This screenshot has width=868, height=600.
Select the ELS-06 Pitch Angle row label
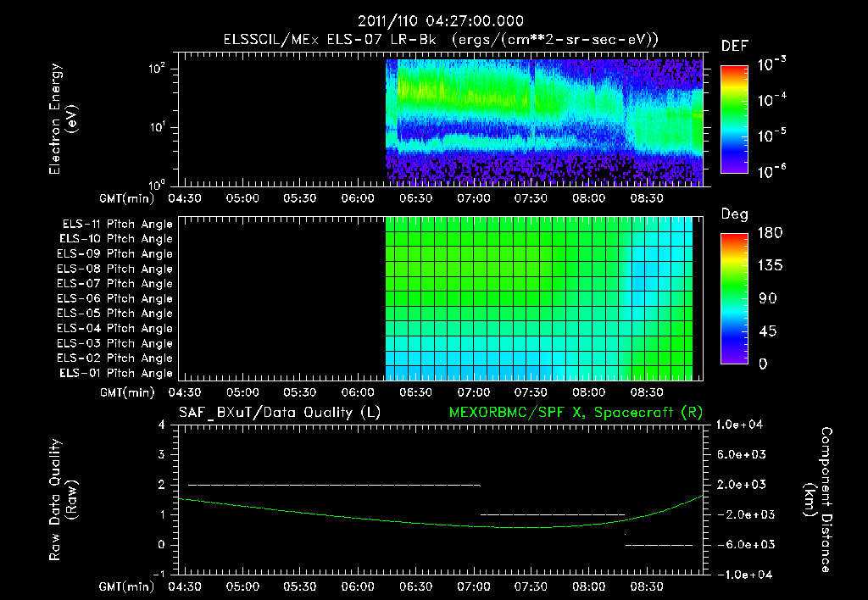click(x=115, y=298)
